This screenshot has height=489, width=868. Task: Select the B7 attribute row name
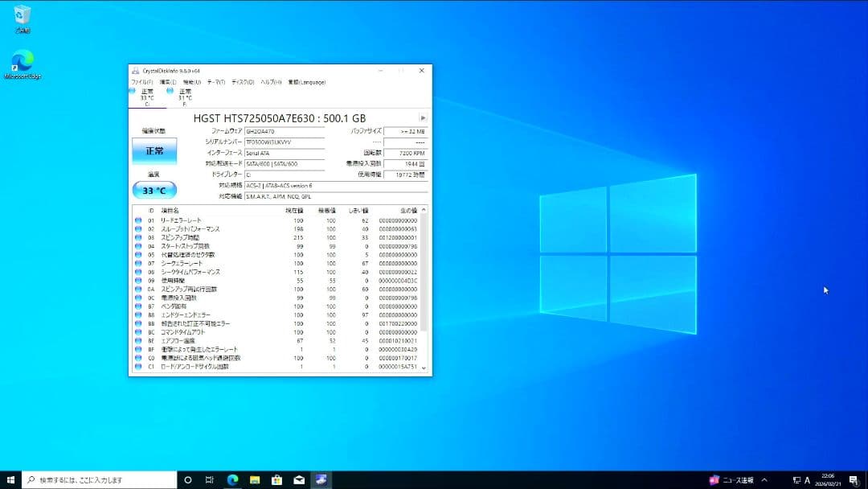(x=174, y=306)
